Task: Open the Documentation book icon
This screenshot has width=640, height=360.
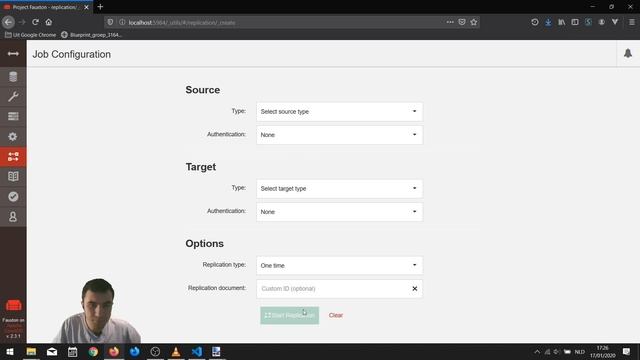Action: [13, 176]
